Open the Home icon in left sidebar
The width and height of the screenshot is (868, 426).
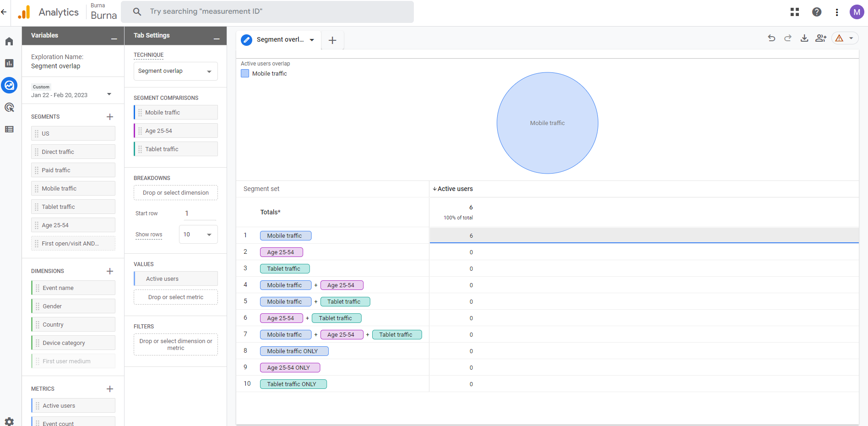click(x=9, y=42)
